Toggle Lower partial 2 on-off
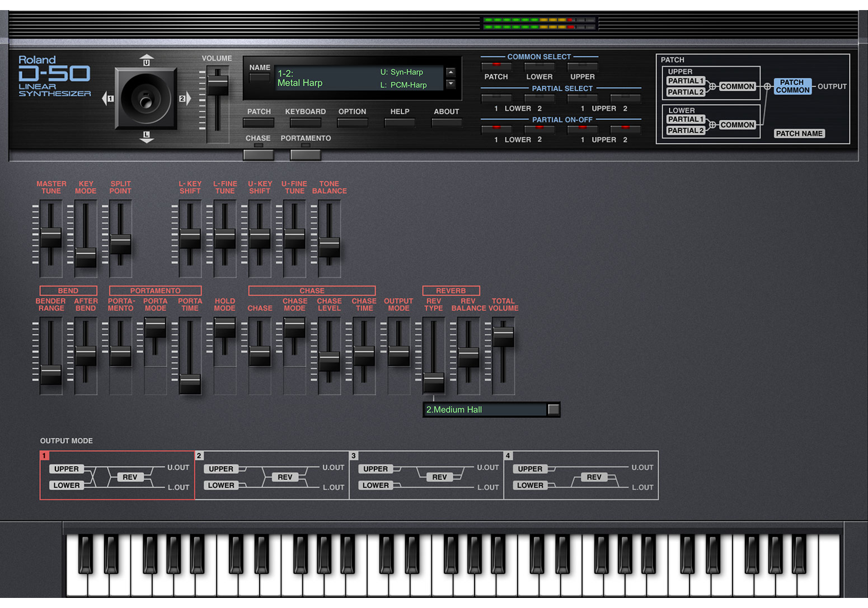Screen dimensions: 868x608 [539, 129]
